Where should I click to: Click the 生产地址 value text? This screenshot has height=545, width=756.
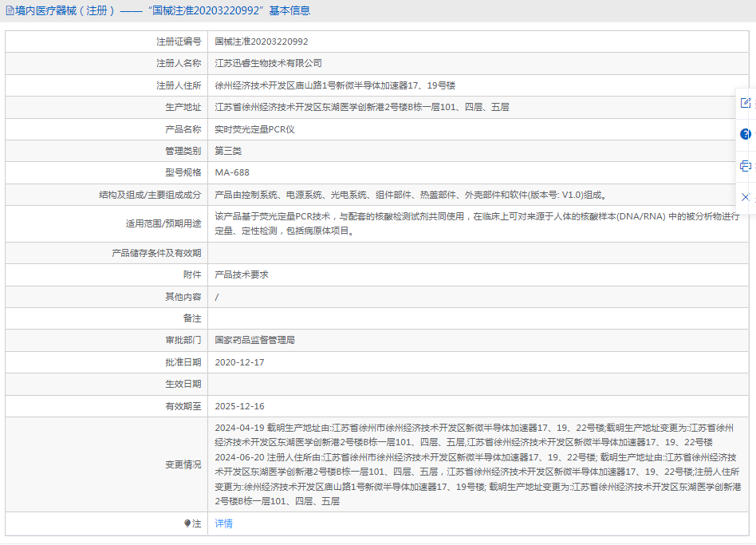tap(362, 107)
